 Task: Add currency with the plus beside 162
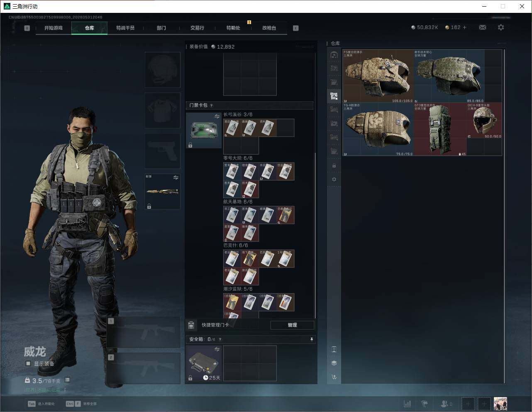[x=465, y=27]
